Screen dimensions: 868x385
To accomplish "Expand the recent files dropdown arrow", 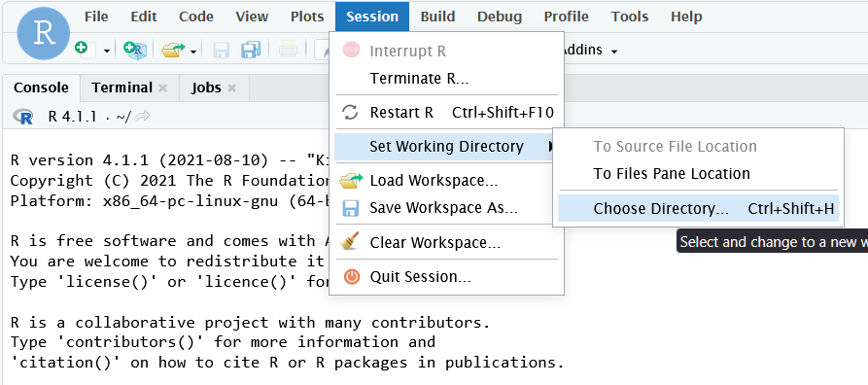I will coord(193,51).
